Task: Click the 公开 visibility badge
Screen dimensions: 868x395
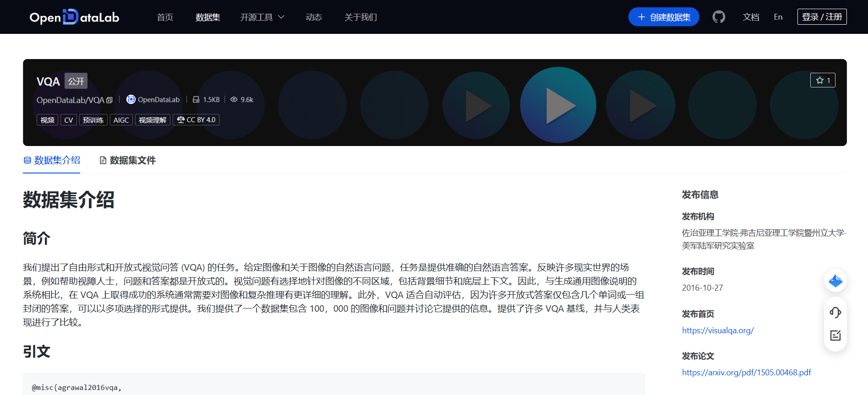Action: [x=76, y=81]
